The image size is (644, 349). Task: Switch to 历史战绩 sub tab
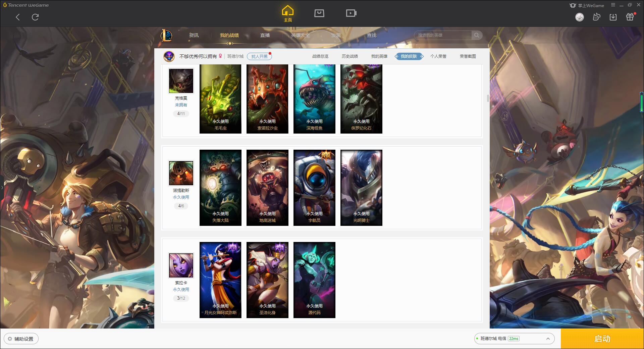click(x=350, y=56)
